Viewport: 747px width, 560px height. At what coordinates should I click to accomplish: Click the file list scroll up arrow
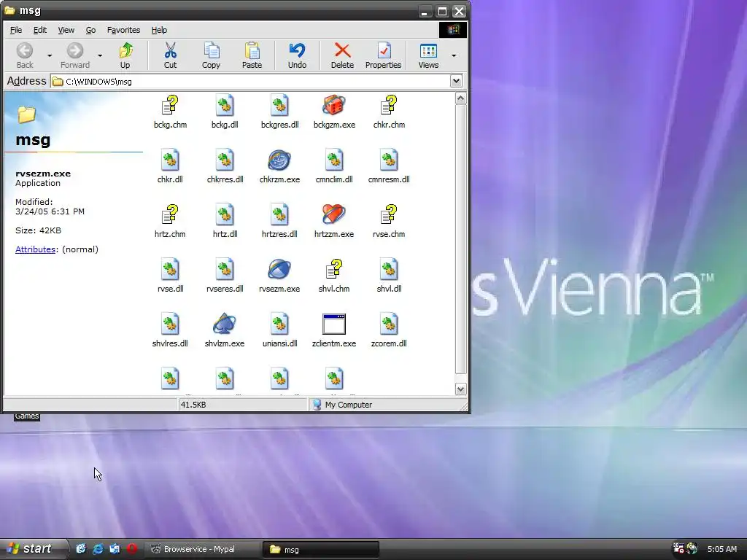(460, 98)
